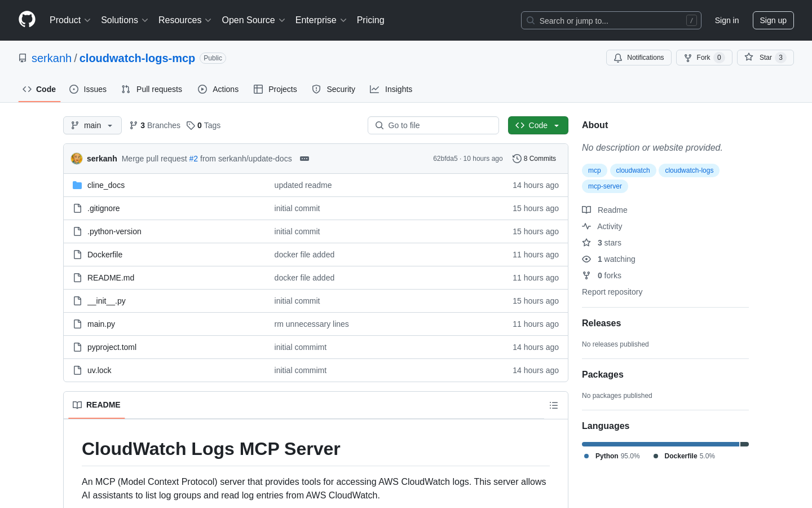Screen dimensions: 812x508
Task: Click the mcp topic tag
Action: pyautogui.click(x=594, y=170)
